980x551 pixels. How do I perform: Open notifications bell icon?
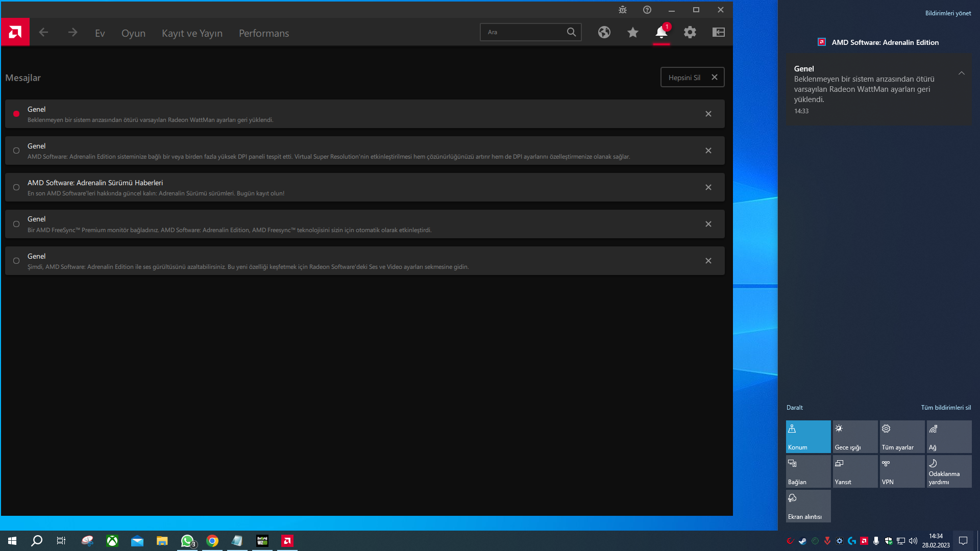tap(661, 32)
